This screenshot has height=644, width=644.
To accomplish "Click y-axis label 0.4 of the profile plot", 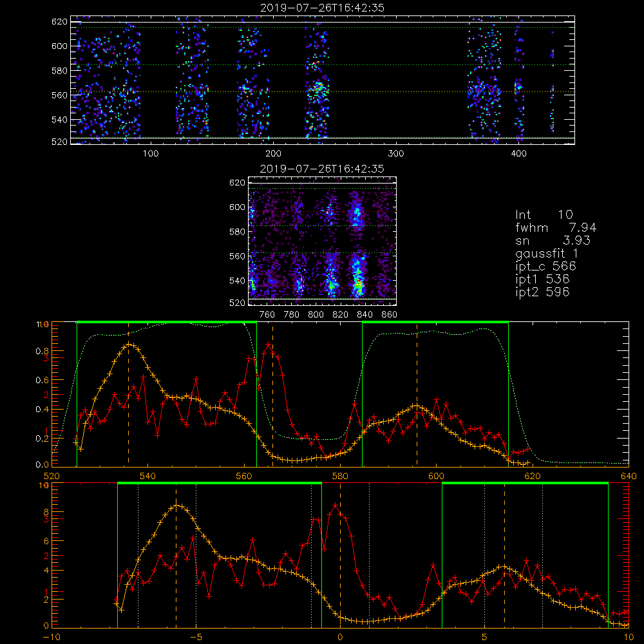I will point(43,410).
